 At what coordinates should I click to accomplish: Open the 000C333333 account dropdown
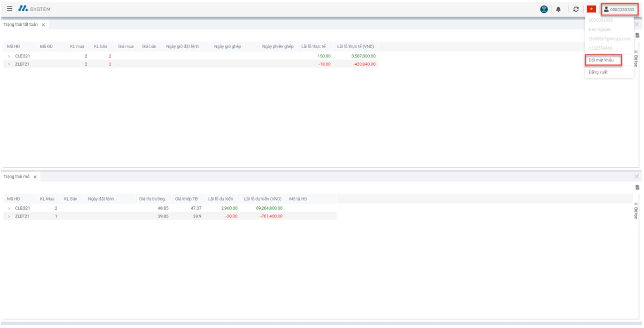[x=619, y=9]
